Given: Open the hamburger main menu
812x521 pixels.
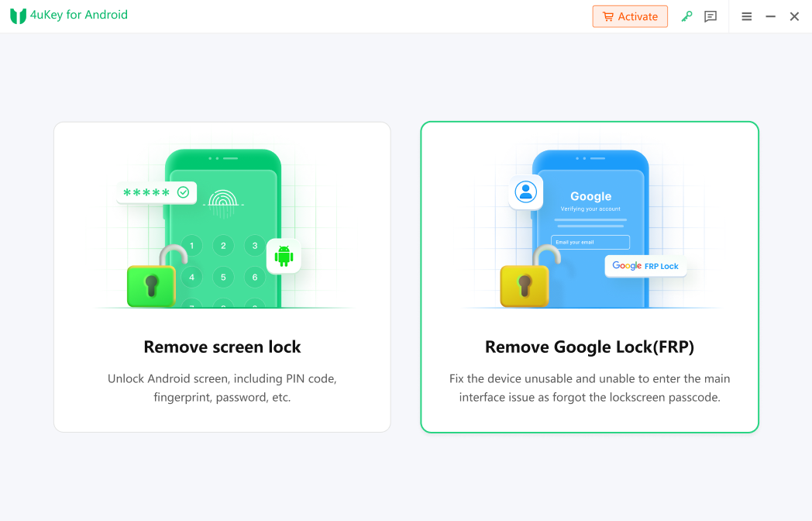Looking at the screenshot, I should pyautogui.click(x=746, y=16).
